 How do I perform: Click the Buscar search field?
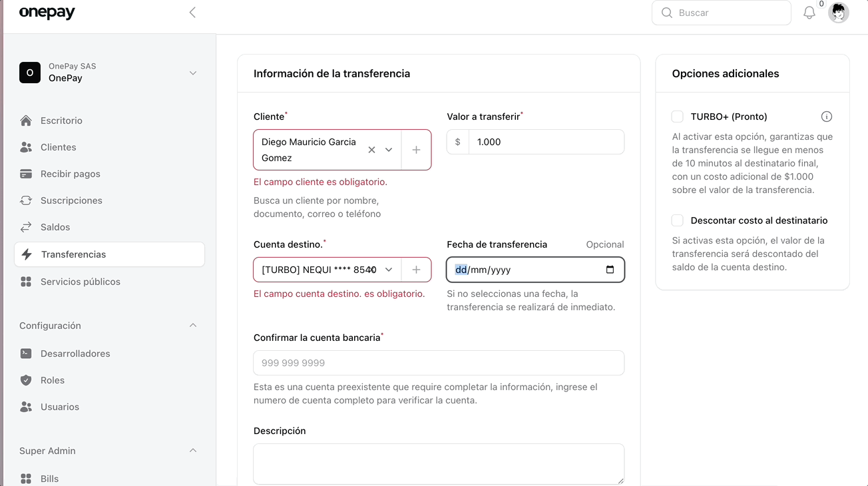point(730,13)
